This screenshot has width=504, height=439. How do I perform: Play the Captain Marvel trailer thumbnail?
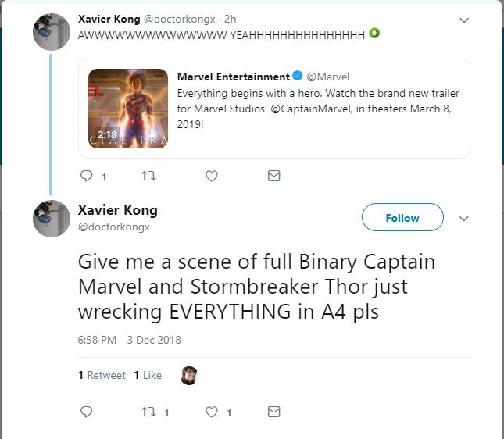[127, 109]
